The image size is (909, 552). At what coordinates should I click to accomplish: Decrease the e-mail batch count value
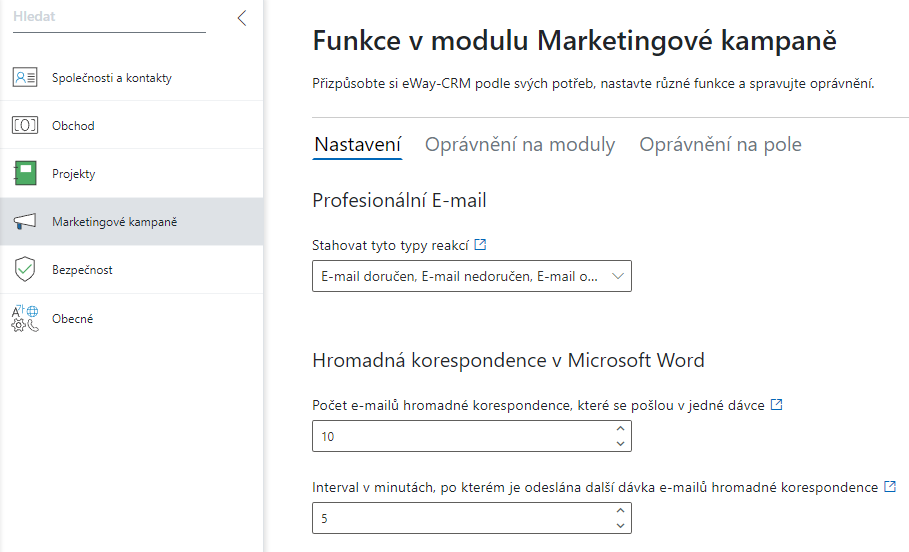point(620,444)
